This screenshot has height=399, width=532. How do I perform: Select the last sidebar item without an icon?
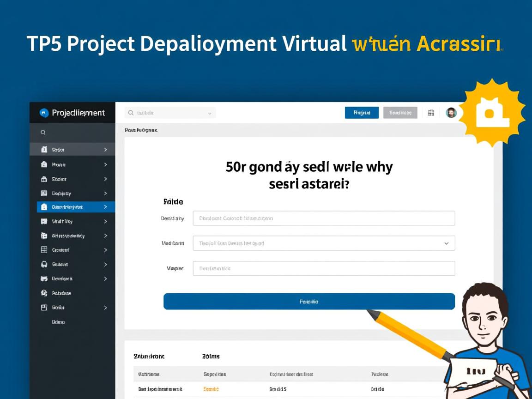[x=58, y=322]
